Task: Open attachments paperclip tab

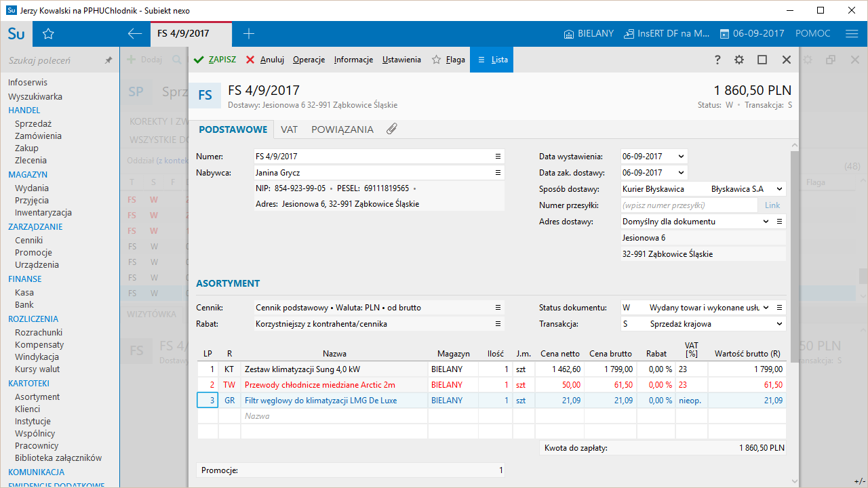Action: click(x=391, y=129)
